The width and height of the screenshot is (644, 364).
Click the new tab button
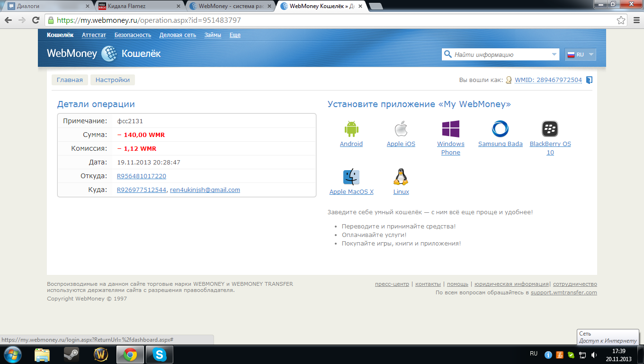[x=376, y=6]
